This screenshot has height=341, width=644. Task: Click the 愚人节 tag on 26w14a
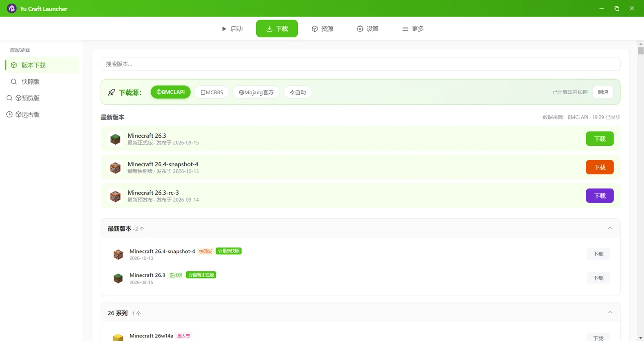tap(184, 336)
